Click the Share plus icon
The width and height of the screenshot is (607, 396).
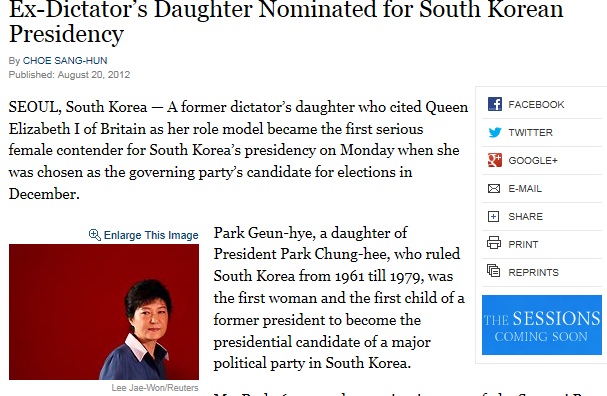click(493, 216)
